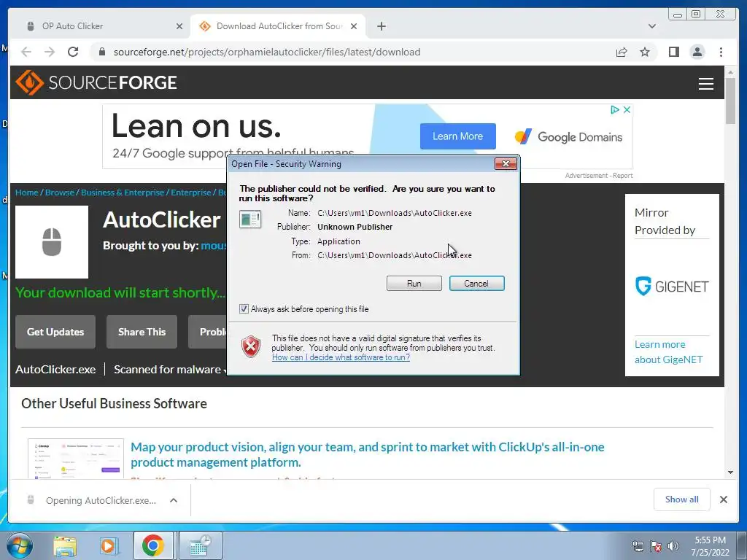Click the Run button in security warning
747x560 pixels.
[x=414, y=284]
